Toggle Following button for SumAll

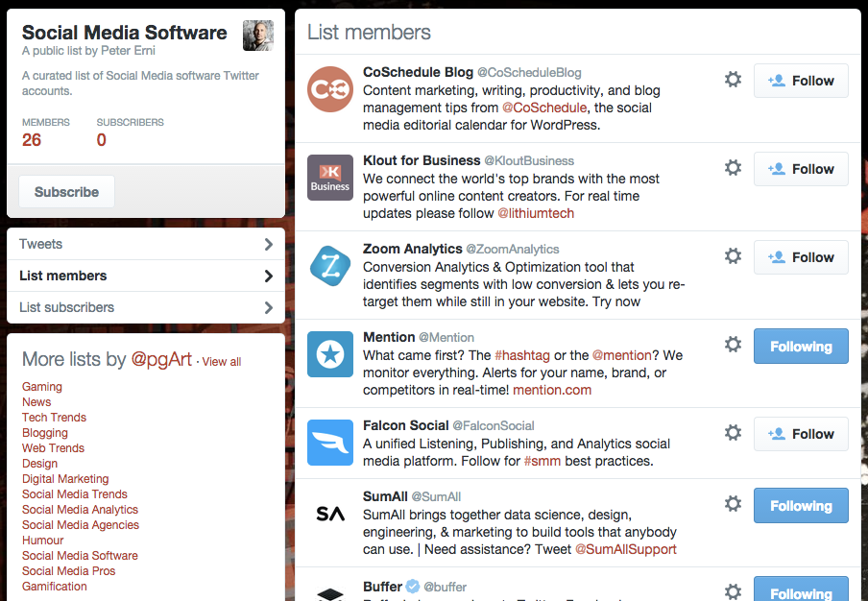coord(801,506)
